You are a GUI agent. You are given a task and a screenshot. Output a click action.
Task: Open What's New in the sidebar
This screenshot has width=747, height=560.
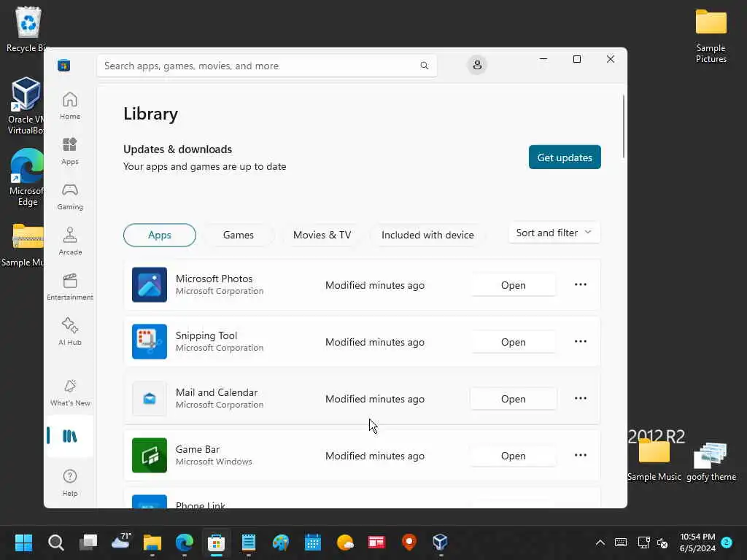pos(70,392)
